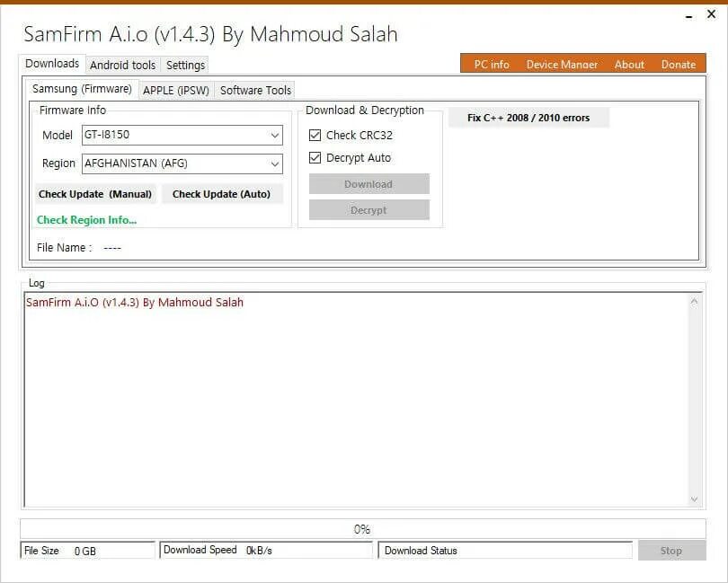Click Fix C++ 2008 / 2010 errors
The height and width of the screenshot is (583, 728).
pos(528,118)
